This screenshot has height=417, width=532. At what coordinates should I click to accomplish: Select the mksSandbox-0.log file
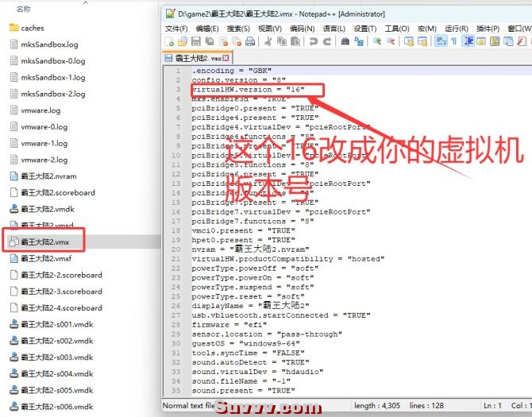coord(48,60)
